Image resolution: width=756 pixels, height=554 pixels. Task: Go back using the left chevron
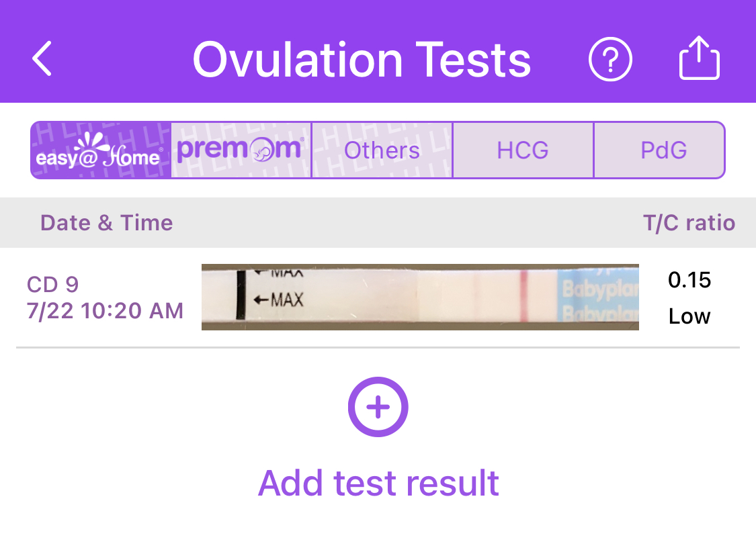tap(42, 59)
